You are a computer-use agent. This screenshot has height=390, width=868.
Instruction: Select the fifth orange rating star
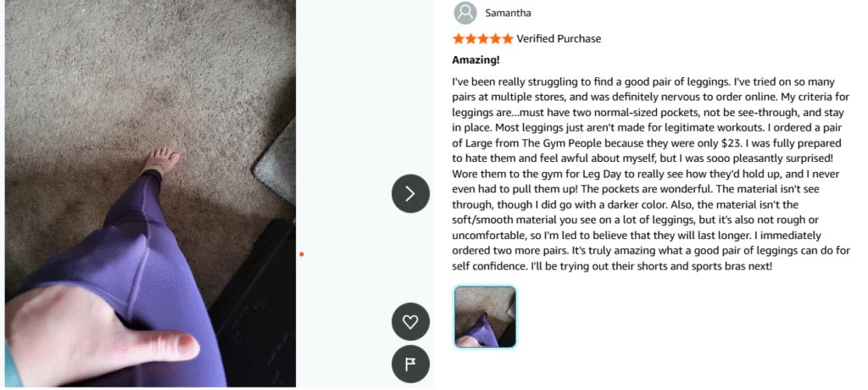(x=508, y=39)
